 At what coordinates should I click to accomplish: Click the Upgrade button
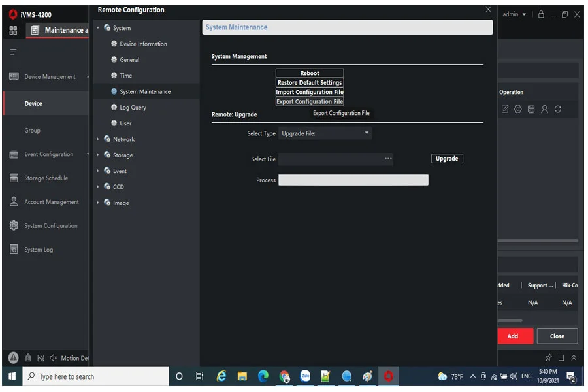tap(447, 159)
